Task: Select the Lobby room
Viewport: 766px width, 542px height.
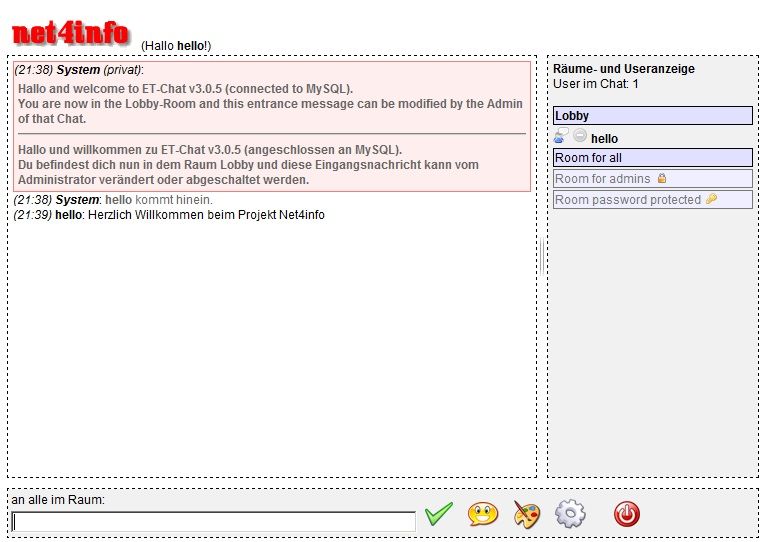Action: (652, 116)
